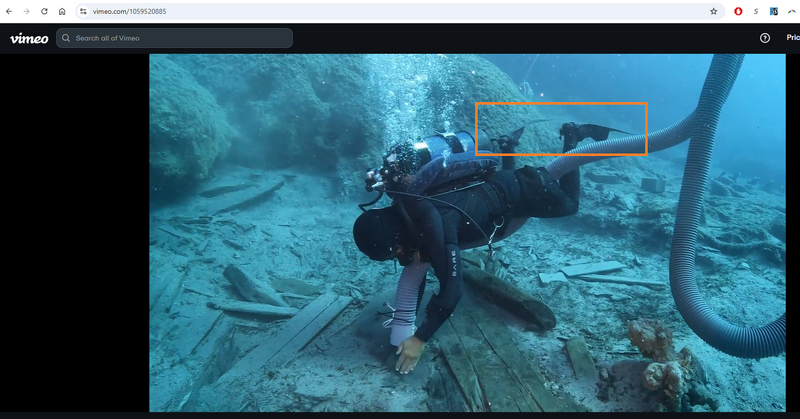This screenshot has width=800, height=419.
Task: Open the browser home page
Action: click(62, 11)
